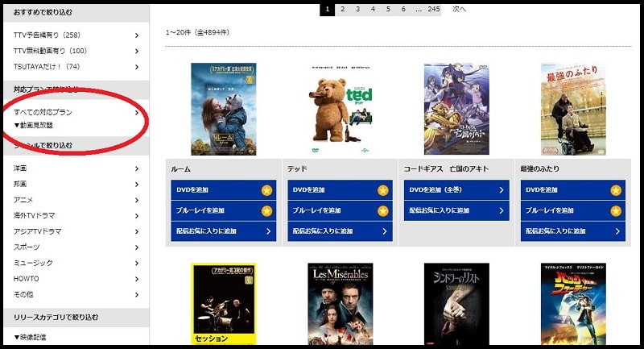
Task: Click arrow on コードギアス 配信お気に入りに追加
Action: (x=501, y=210)
